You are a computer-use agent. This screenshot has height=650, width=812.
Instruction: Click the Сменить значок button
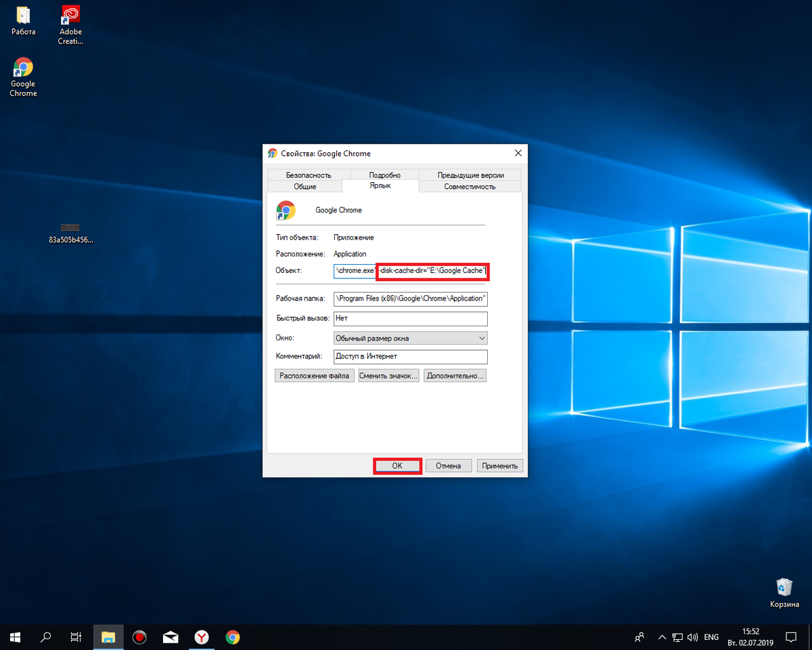[x=388, y=375]
